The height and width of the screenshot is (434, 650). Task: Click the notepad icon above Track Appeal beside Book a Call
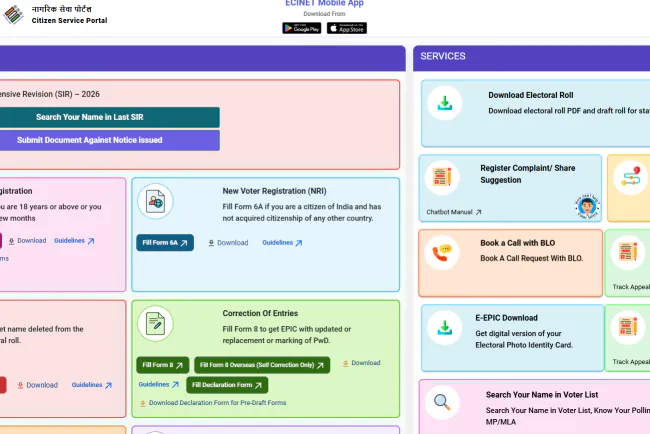[628, 252]
